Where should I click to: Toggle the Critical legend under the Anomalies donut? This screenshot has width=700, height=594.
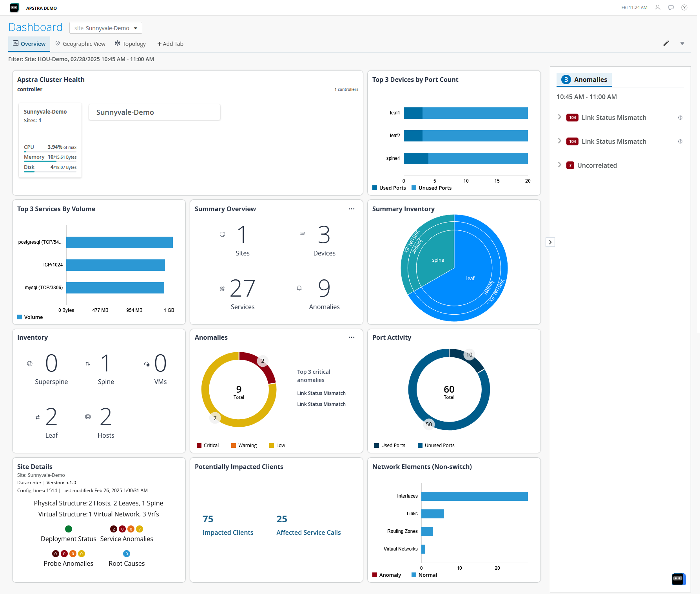pyautogui.click(x=208, y=445)
